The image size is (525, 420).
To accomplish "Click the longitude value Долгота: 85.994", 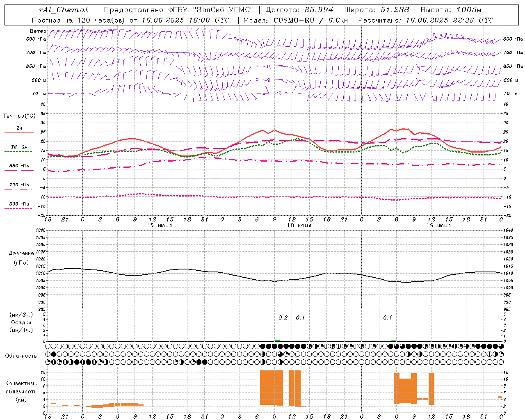I will (x=299, y=10).
